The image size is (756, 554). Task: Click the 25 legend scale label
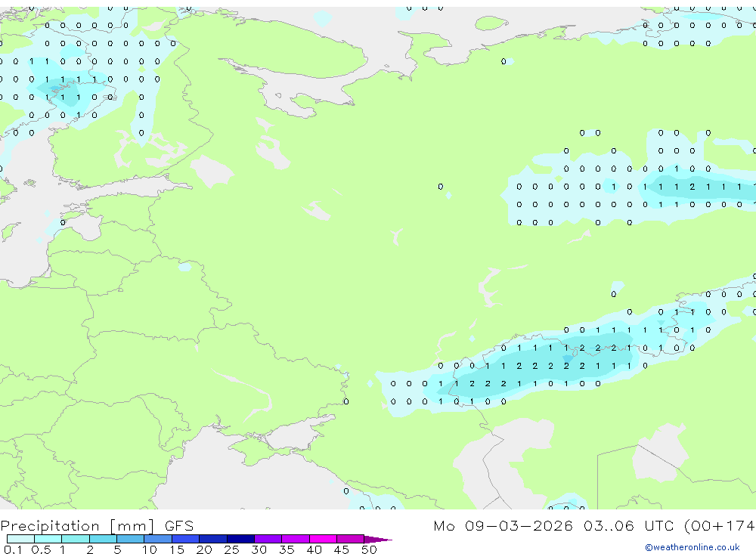click(x=231, y=549)
